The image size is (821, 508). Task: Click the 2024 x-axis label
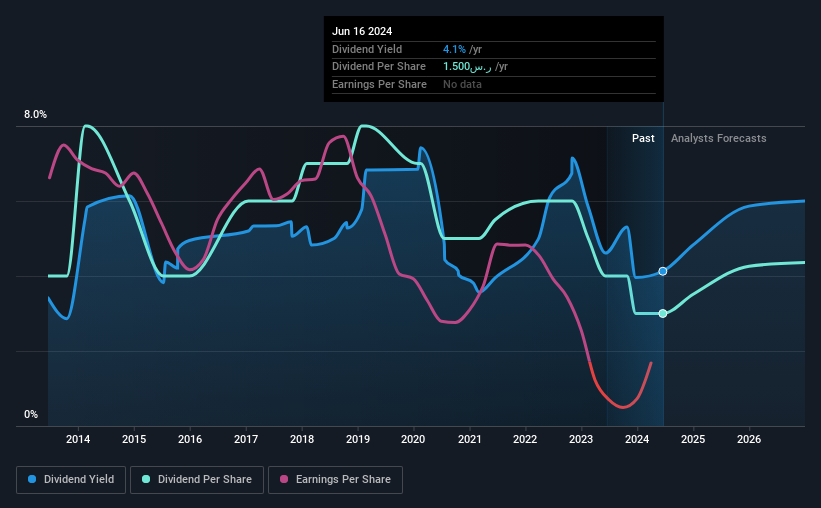[637, 439]
